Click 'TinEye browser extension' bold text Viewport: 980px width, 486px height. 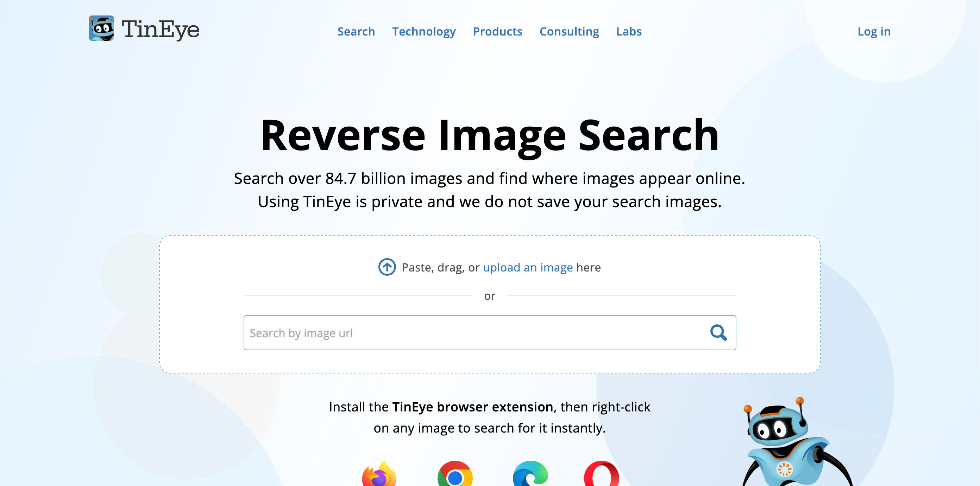click(472, 407)
